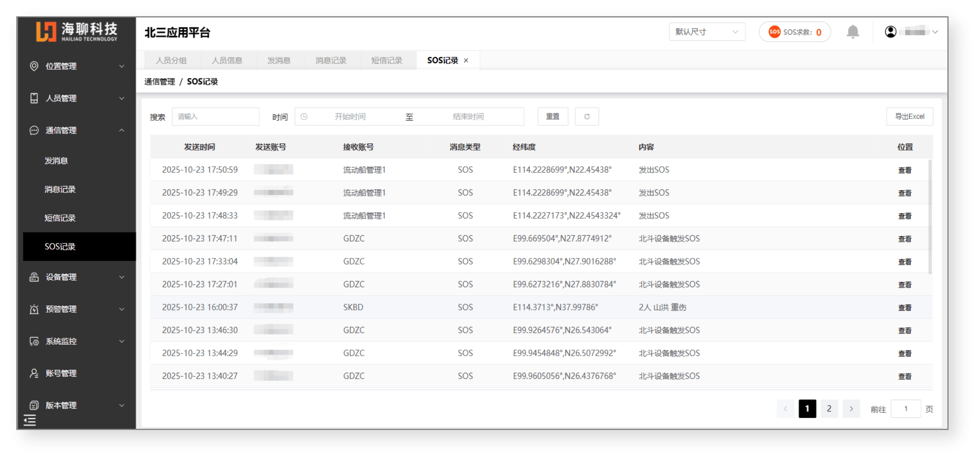The image size is (980, 461).
Task: Click the 结束时间 date field
Action: (x=468, y=117)
